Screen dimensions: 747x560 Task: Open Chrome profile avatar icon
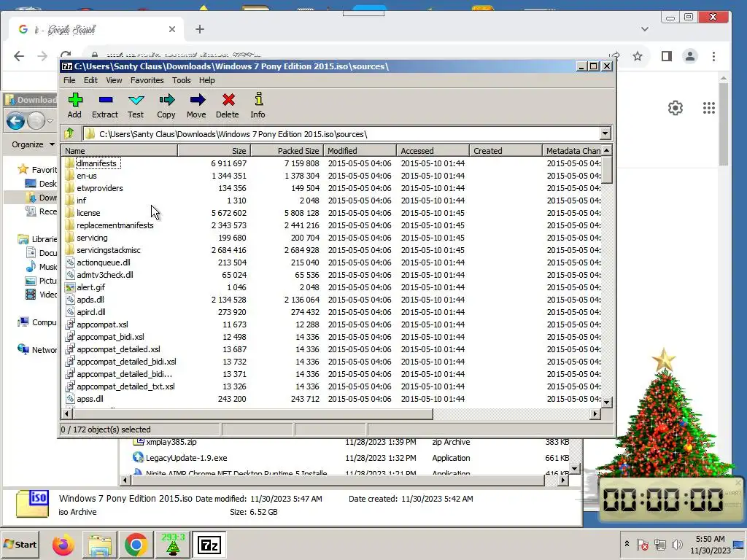pos(690,56)
